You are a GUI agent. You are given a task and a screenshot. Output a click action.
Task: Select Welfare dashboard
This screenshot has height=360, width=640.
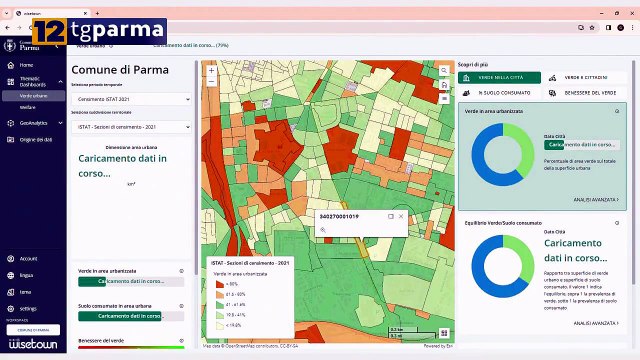28,107
